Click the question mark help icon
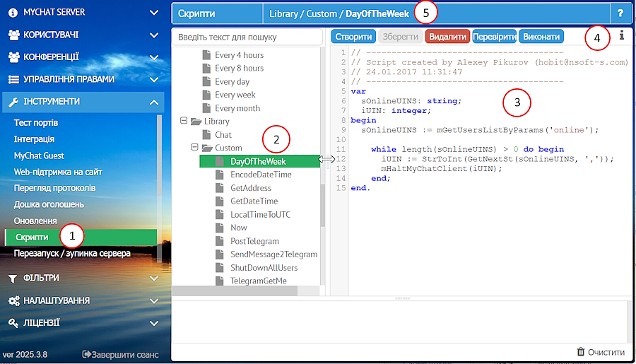Viewport: 636px width, 364px height. [620, 13]
